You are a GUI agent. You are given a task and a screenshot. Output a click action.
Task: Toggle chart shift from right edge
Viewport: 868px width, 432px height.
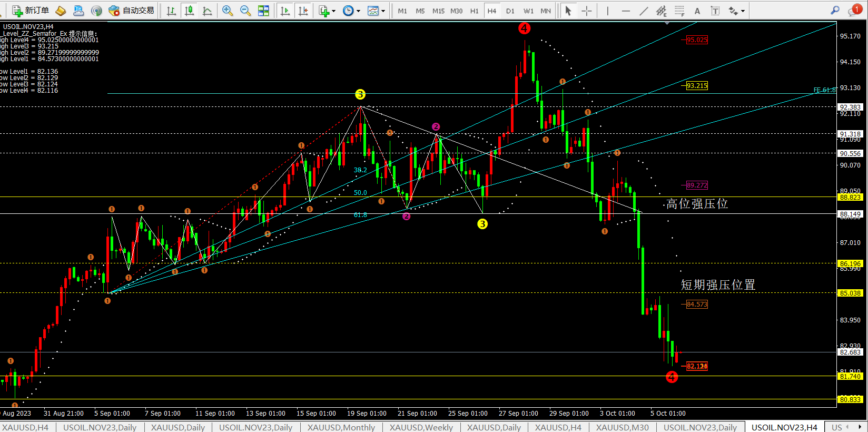coord(303,11)
